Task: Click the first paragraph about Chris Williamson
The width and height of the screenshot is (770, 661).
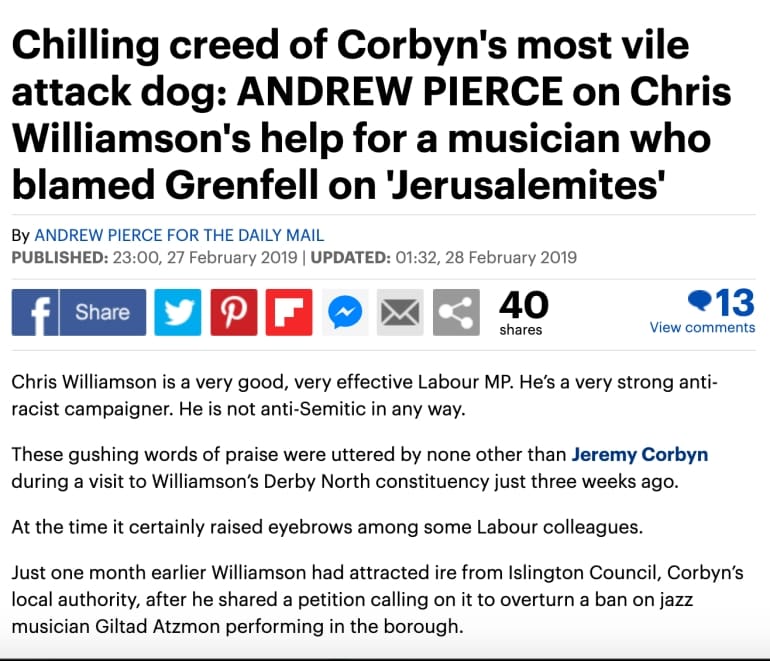Action: (364, 395)
